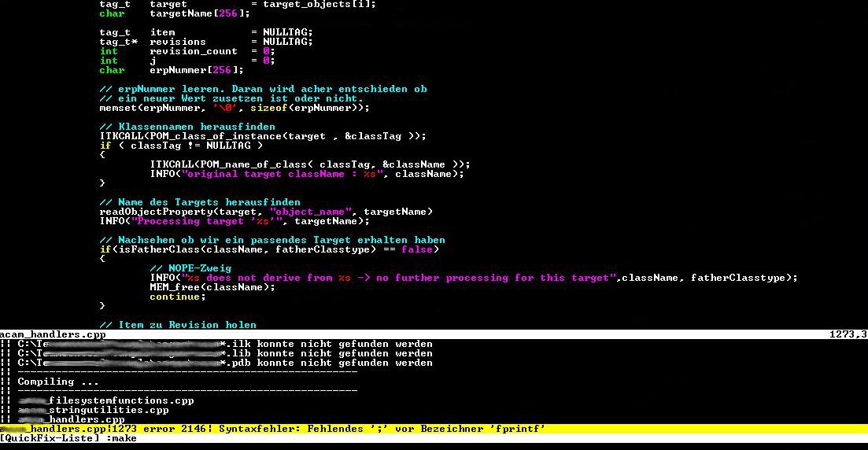Viewport: 868px width, 450px height.
Task: Select the highlighted error 2146 quickfix line
Action: pyautogui.click(x=434, y=429)
